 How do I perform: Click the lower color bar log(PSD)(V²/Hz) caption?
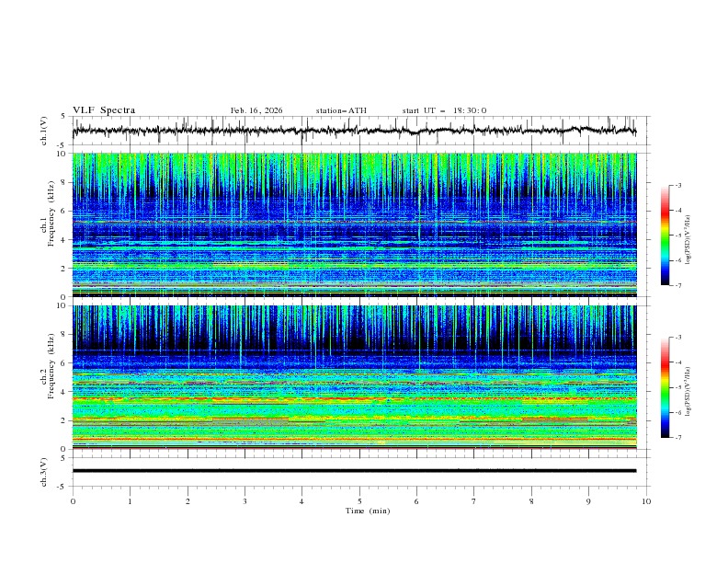tap(688, 392)
